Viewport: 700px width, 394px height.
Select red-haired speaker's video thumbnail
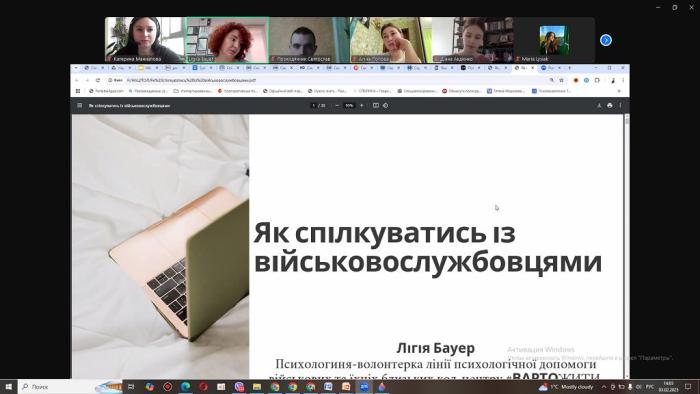[227, 40]
